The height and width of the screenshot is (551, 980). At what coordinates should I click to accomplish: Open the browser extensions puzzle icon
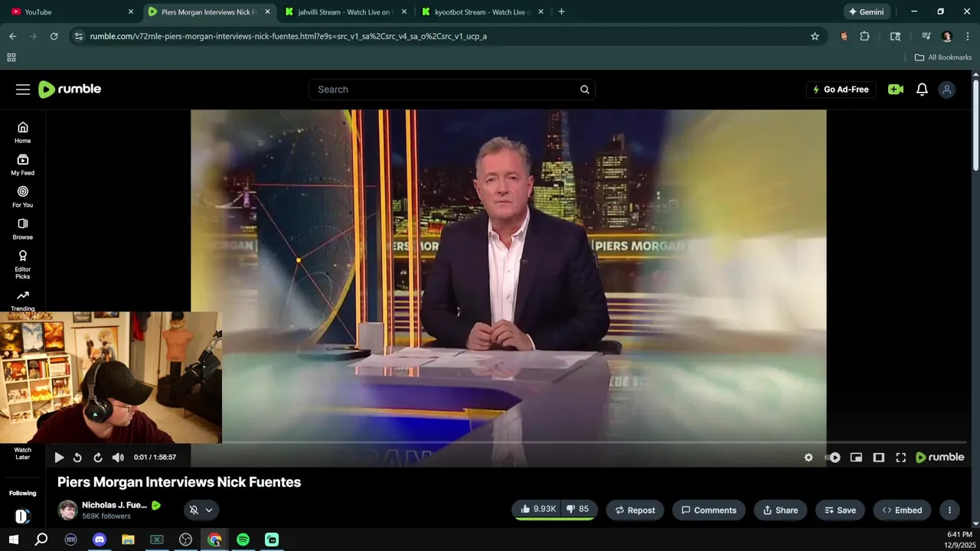(865, 36)
